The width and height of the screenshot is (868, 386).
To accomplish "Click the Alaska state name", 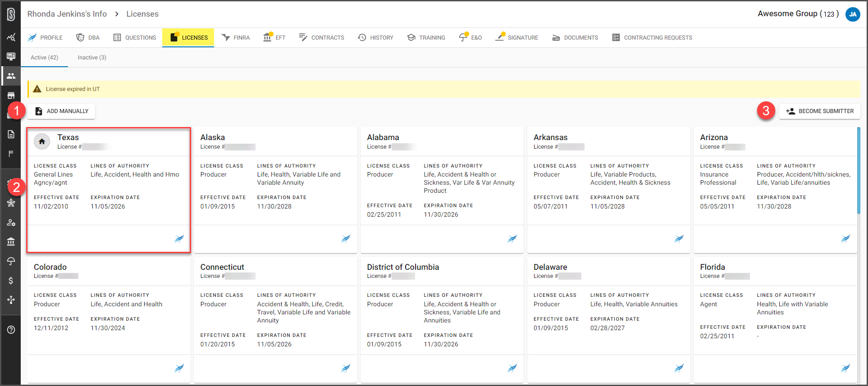I will [213, 137].
